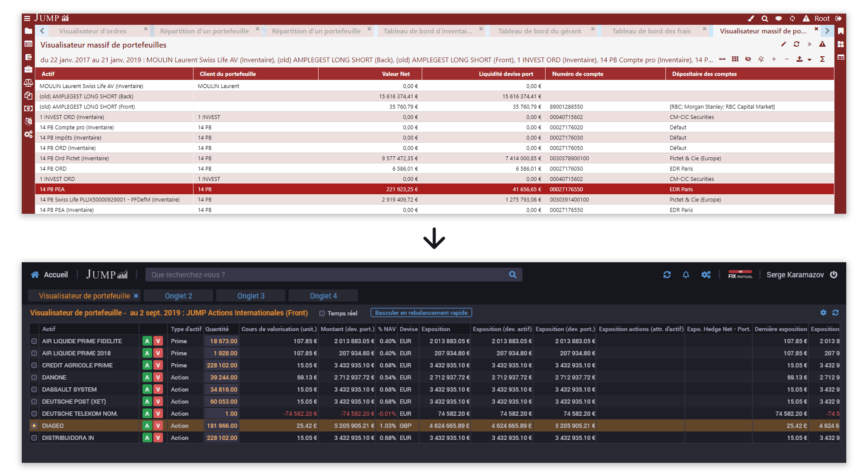Click the Accueil home link
The height and width of the screenshot is (476, 868).
coord(49,274)
